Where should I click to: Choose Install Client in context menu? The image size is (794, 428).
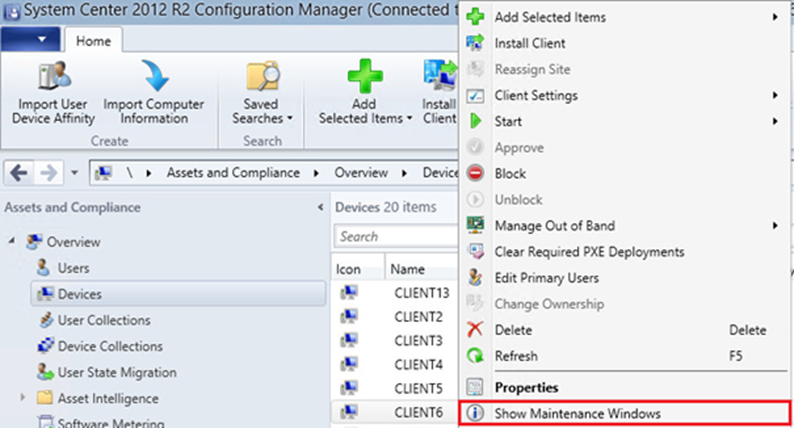[625, 44]
